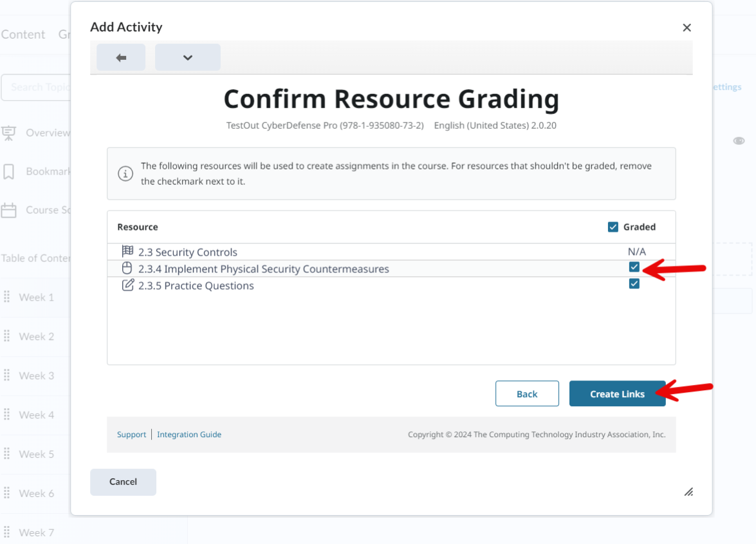
Task: Click the pencil icon beside Practice Questions
Action: (x=127, y=285)
